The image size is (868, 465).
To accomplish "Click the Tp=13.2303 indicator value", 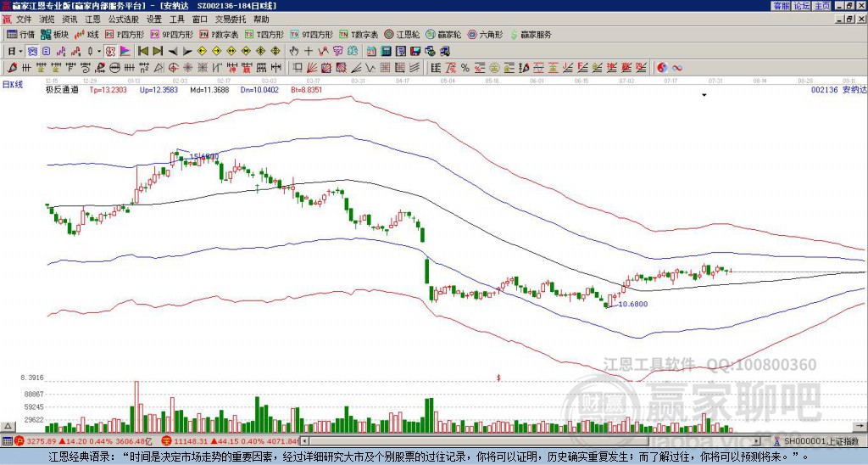I will [x=108, y=89].
